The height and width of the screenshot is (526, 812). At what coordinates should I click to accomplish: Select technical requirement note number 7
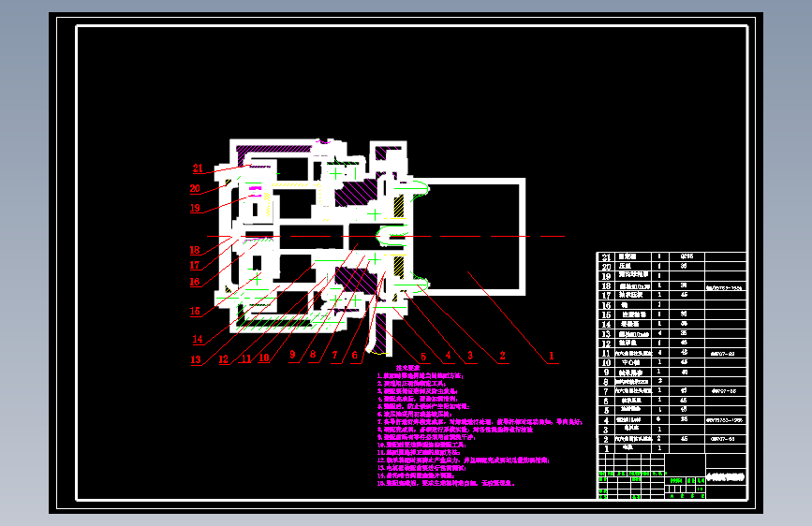tap(480, 422)
